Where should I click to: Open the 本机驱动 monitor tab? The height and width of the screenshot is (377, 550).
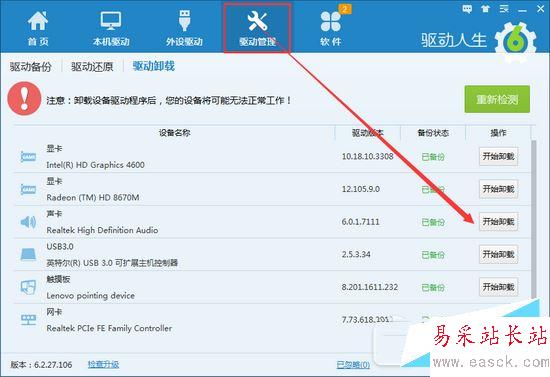point(111,28)
